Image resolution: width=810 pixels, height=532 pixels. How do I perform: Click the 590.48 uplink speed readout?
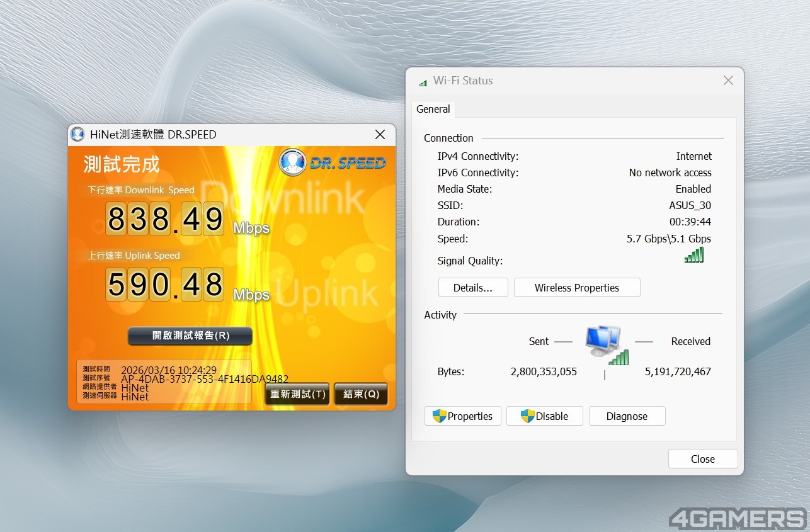coord(164,285)
